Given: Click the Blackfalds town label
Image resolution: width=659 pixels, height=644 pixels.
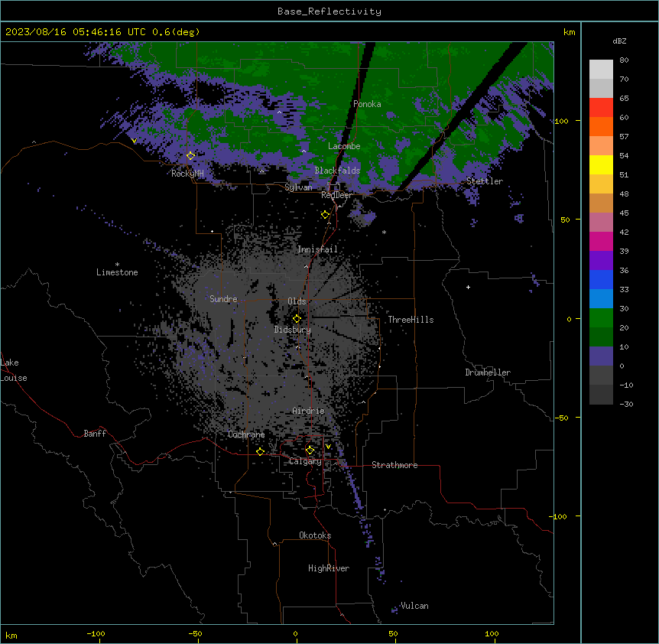Looking at the screenshot, I should pyautogui.click(x=337, y=171).
